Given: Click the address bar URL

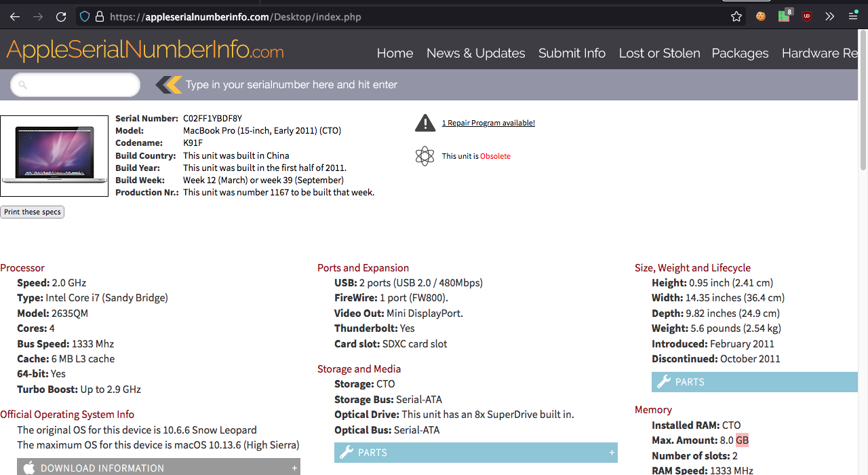Looking at the screenshot, I should click(x=235, y=16).
